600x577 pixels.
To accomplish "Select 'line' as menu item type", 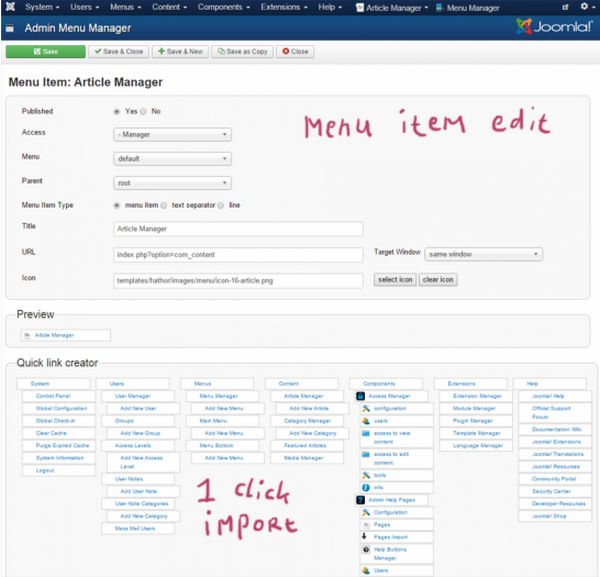I will point(222,205).
